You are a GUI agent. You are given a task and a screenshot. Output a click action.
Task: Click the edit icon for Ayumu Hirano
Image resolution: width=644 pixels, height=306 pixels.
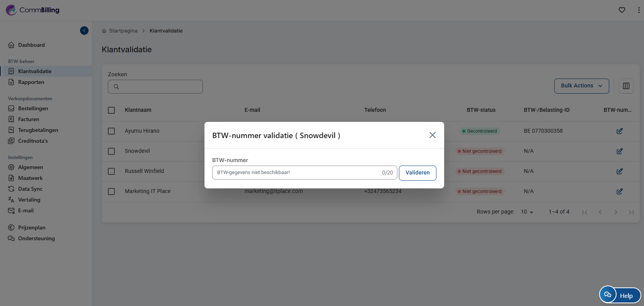tap(619, 131)
